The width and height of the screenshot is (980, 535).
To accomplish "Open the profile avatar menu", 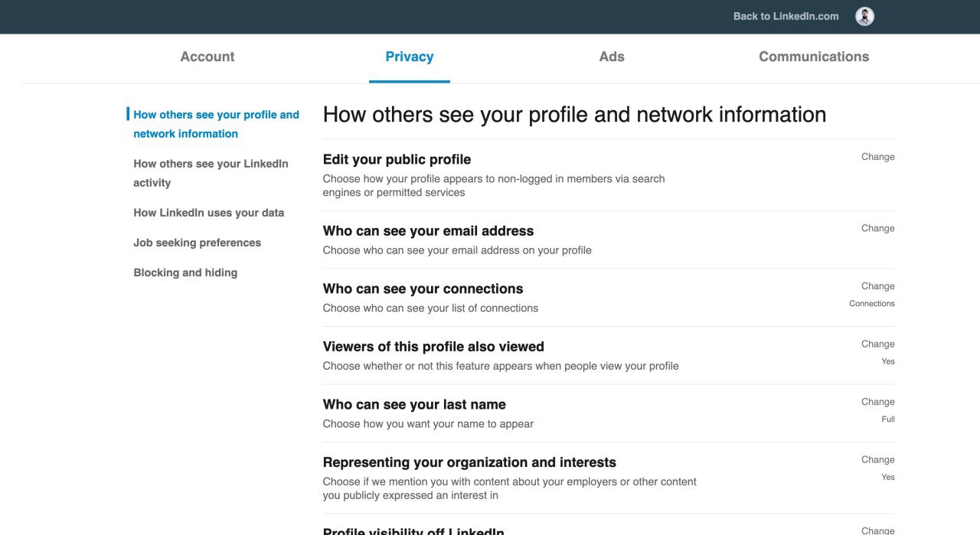I will click(864, 16).
